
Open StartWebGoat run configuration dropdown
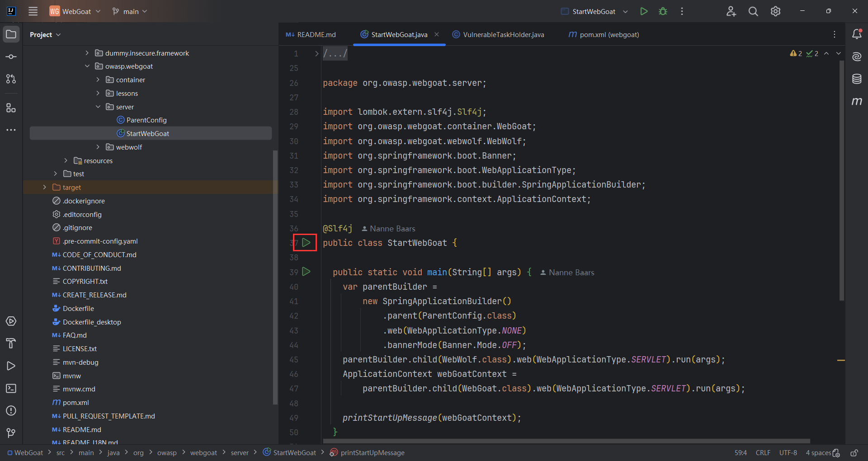[594, 11]
